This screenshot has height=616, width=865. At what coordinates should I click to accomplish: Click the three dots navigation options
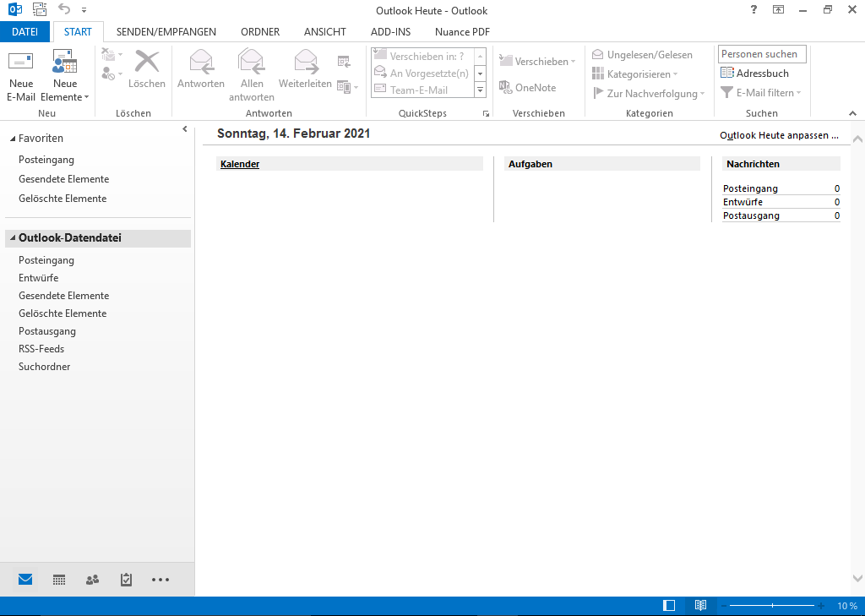160,580
